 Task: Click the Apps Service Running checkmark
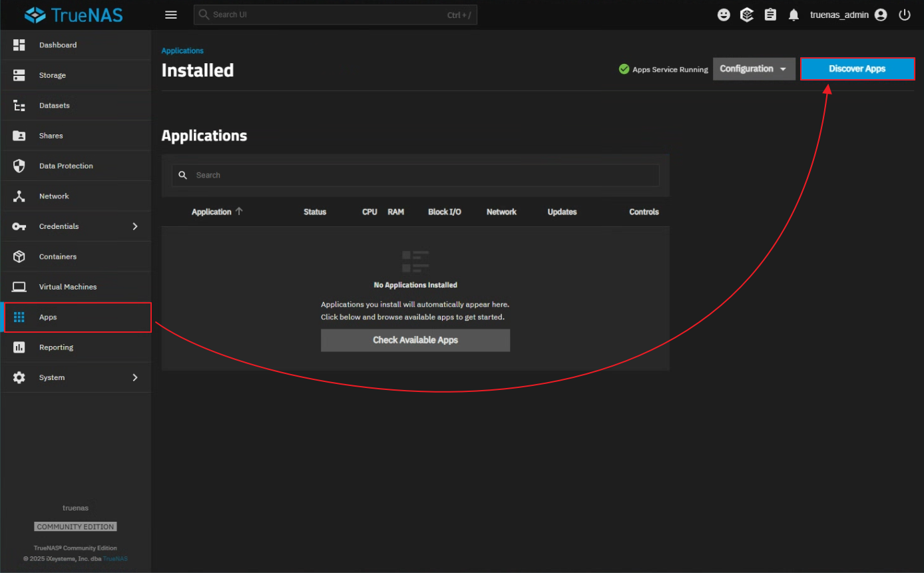(624, 69)
